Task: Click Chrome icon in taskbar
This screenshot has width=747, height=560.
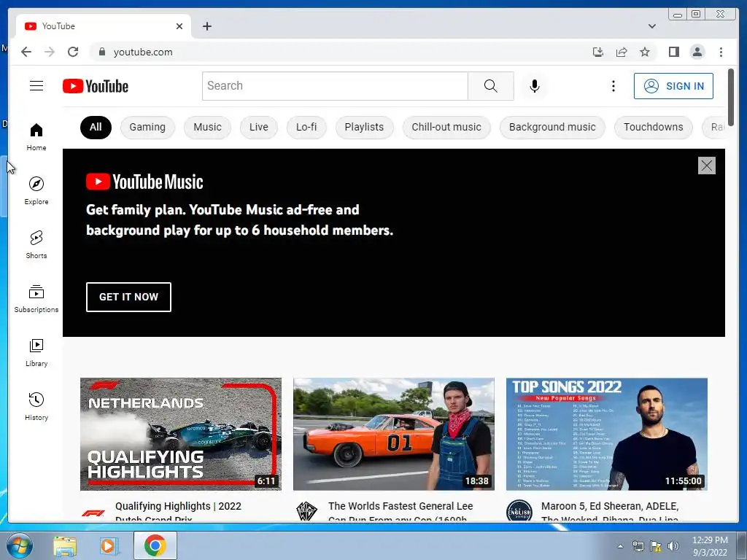Action: [155, 545]
